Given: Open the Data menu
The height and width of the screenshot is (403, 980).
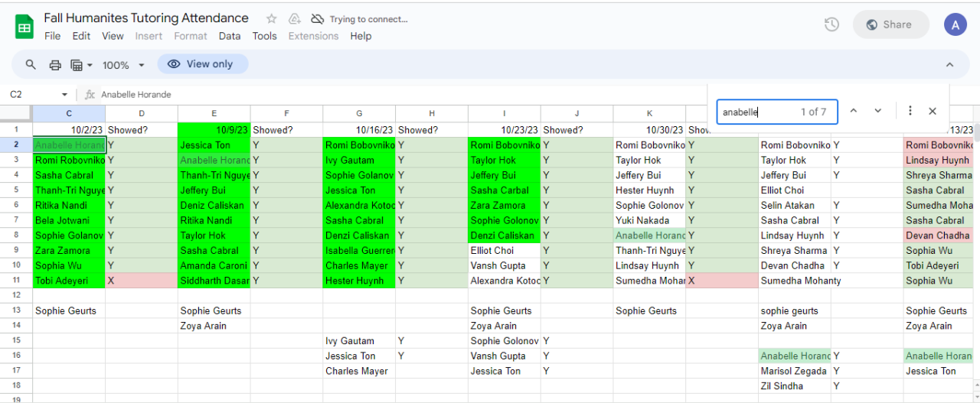Looking at the screenshot, I should [x=229, y=36].
